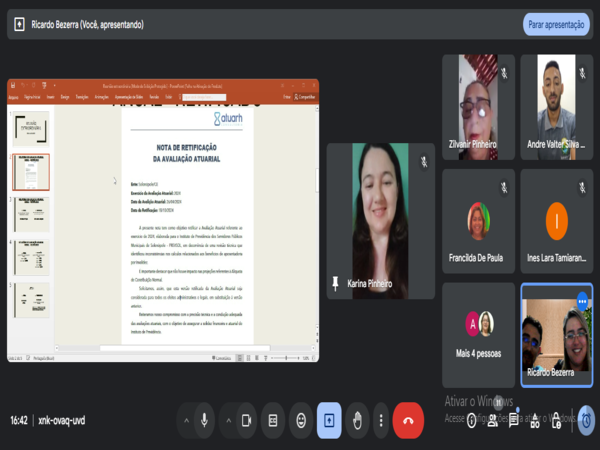Image resolution: width=600 pixels, height=450 pixels.
Task: Click the meeting code xnk-ovaq-uvd
Action: [62, 421]
